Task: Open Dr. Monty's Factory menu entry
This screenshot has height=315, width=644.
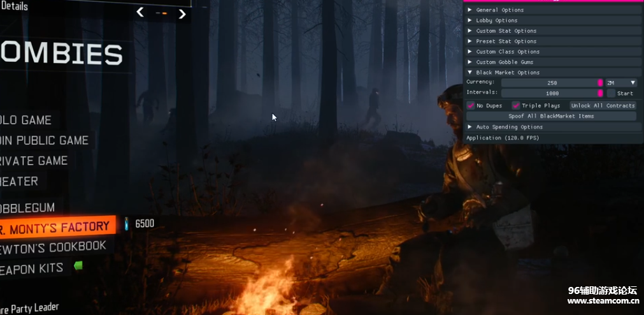Action: pos(55,226)
